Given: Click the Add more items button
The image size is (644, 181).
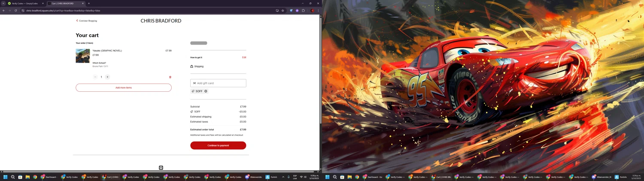Looking at the screenshot, I should click(124, 87).
